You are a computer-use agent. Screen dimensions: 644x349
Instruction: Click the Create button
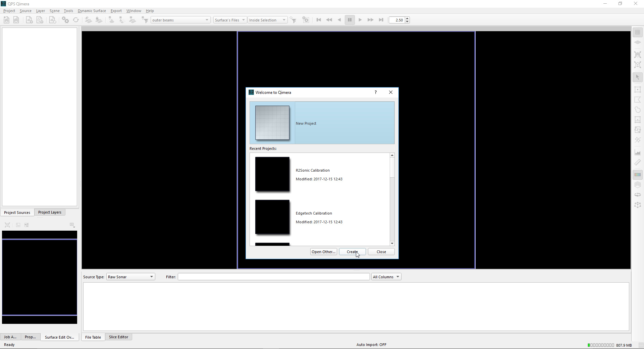pos(352,252)
